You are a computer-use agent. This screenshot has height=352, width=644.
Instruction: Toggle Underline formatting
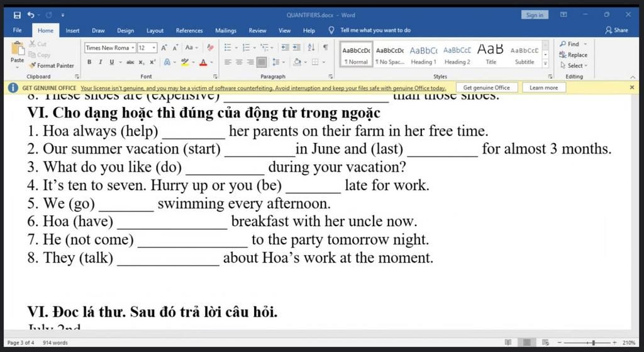point(112,62)
